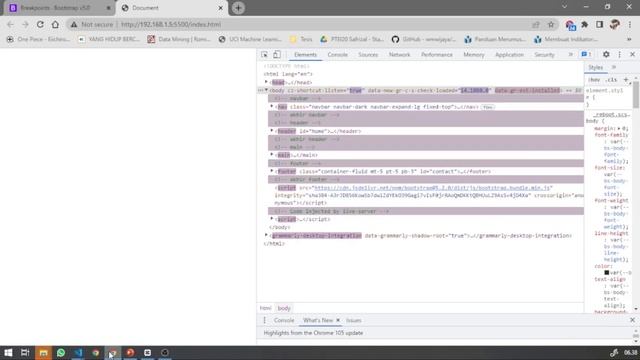The height and width of the screenshot is (360, 640).
Task: Show more sidebar panes next to Styles
Action: click(x=614, y=67)
